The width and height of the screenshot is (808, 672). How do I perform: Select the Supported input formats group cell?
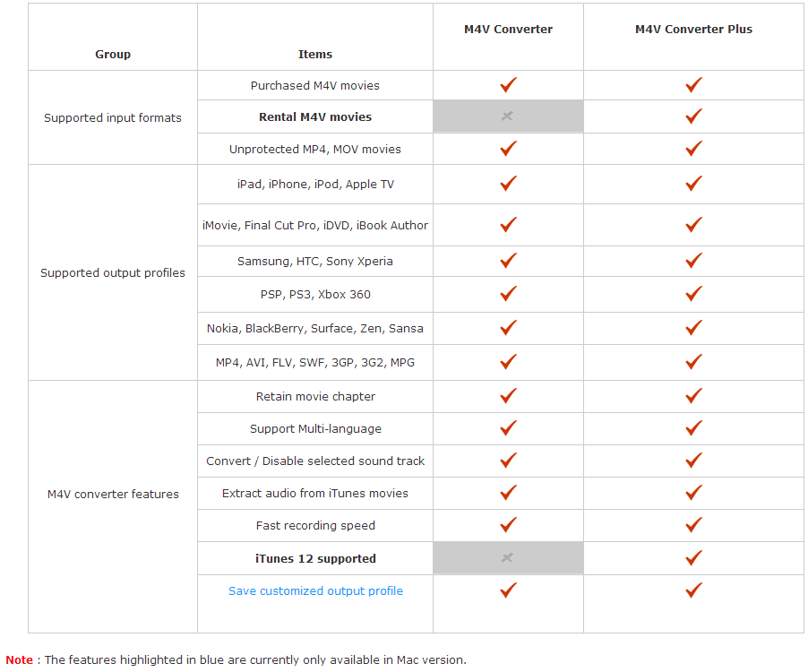112,117
